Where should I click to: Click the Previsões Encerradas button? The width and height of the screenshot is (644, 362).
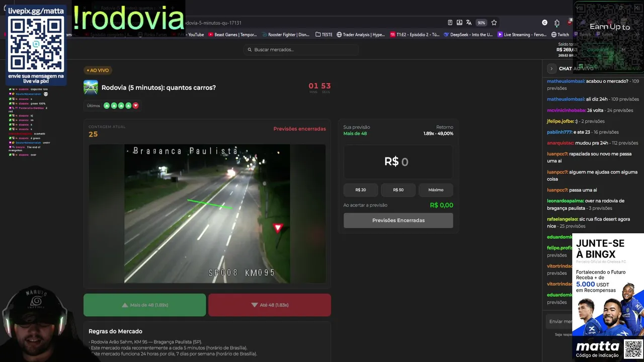pyautogui.click(x=398, y=220)
